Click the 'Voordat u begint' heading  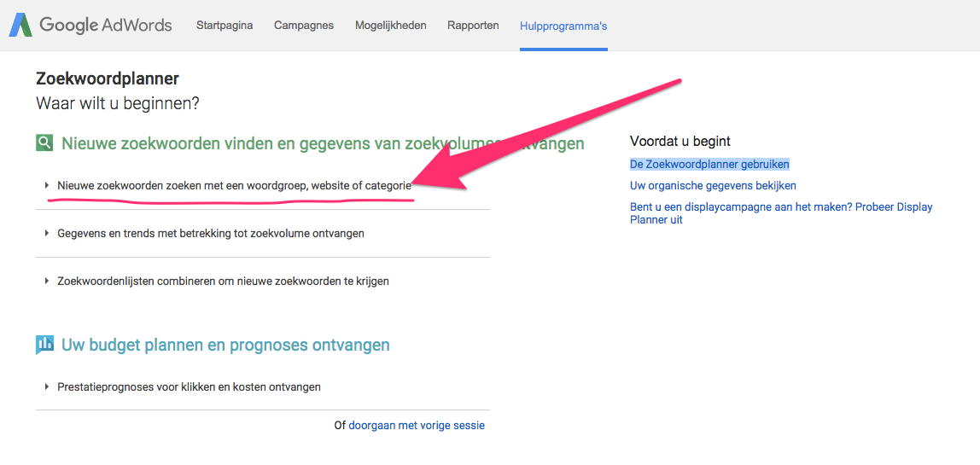click(x=680, y=142)
